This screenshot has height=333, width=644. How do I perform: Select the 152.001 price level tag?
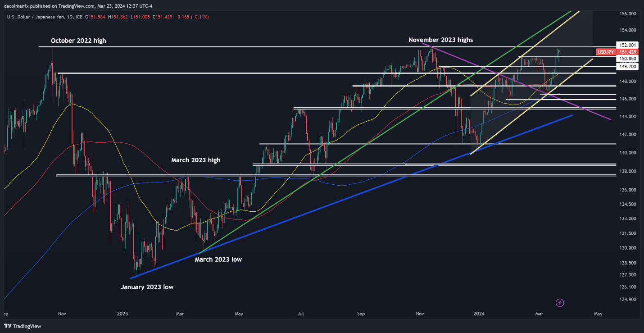pyautogui.click(x=628, y=45)
